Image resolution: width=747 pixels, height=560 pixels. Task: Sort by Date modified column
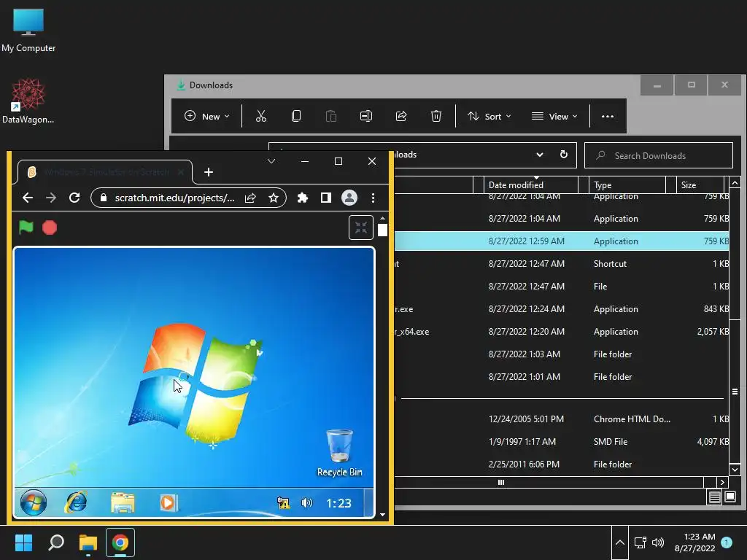point(531,184)
